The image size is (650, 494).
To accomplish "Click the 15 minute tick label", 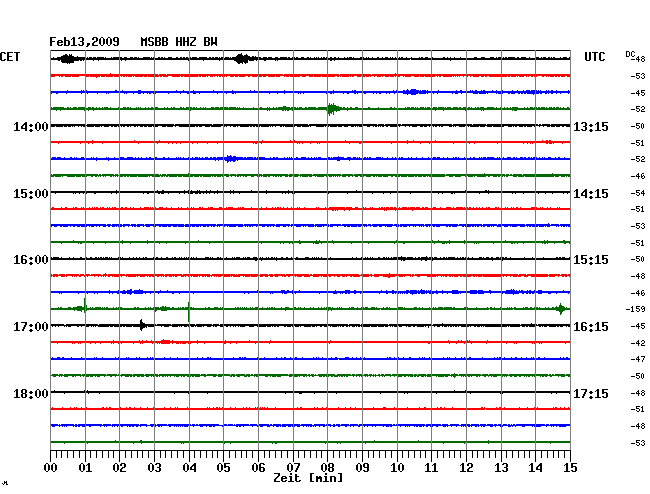I will [569, 468].
